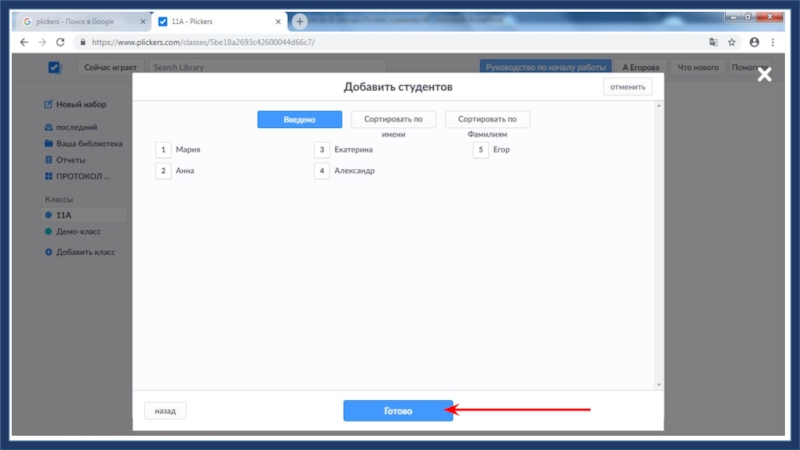Click the отменить button
The image size is (800, 450).
click(627, 87)
